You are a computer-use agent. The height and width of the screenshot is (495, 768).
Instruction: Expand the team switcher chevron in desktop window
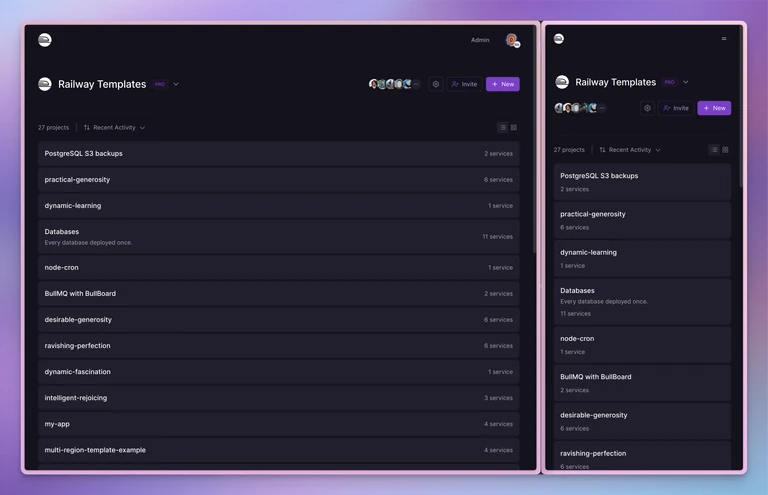pos(176,84)
